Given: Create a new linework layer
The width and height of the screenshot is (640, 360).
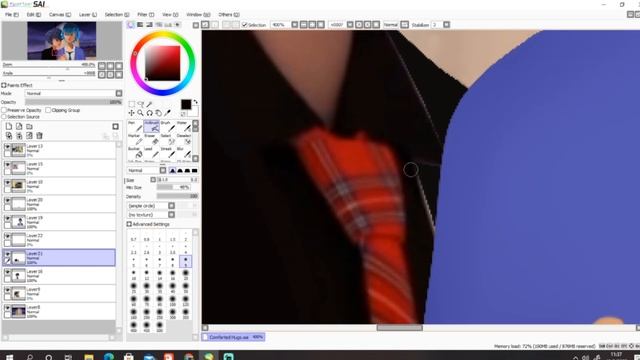Looking at the screenshot, I should 19,127.
